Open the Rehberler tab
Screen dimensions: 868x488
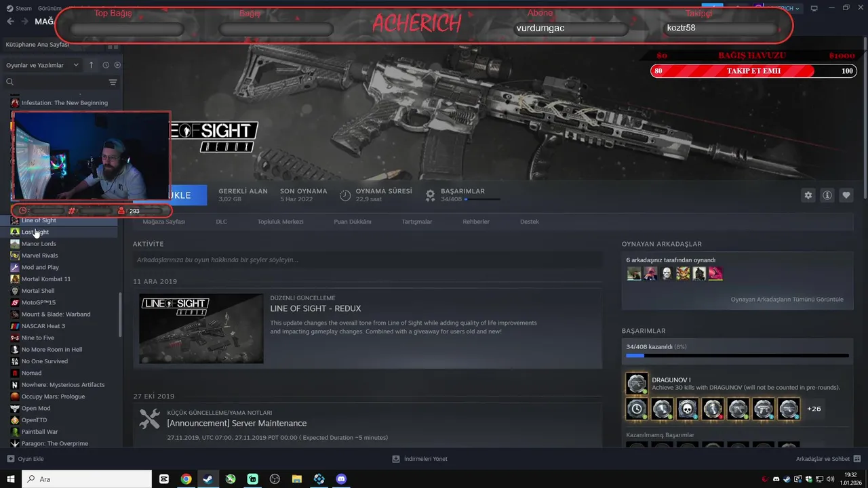point(476,222)
